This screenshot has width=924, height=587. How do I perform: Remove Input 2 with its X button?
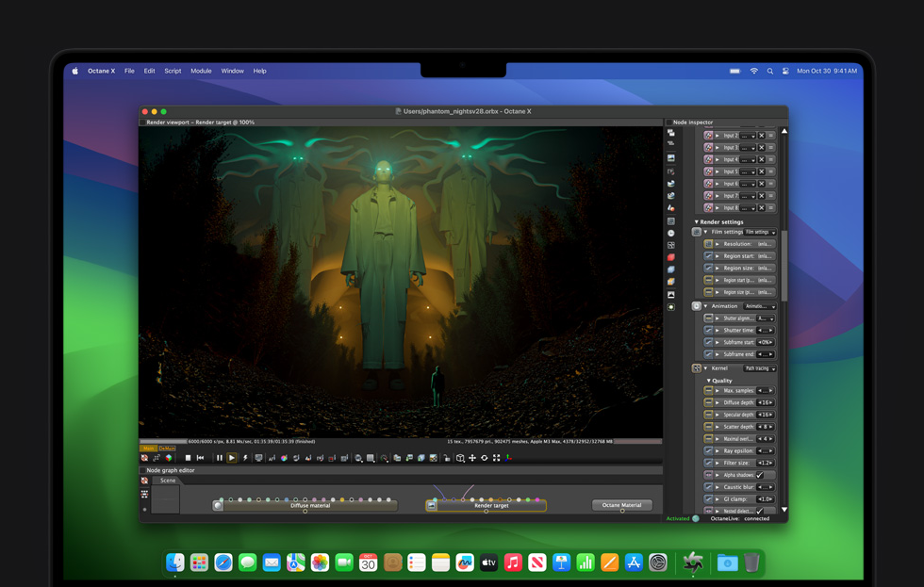click(762, 136)
